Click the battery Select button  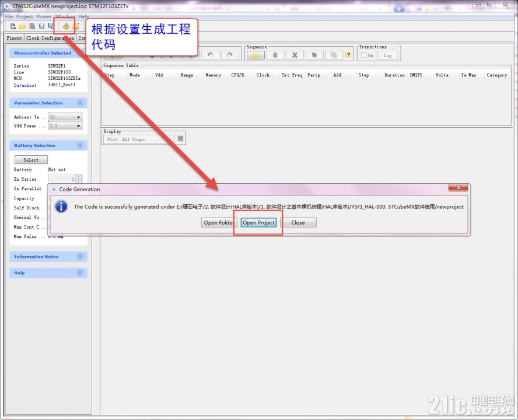click(x=31, y=160)
